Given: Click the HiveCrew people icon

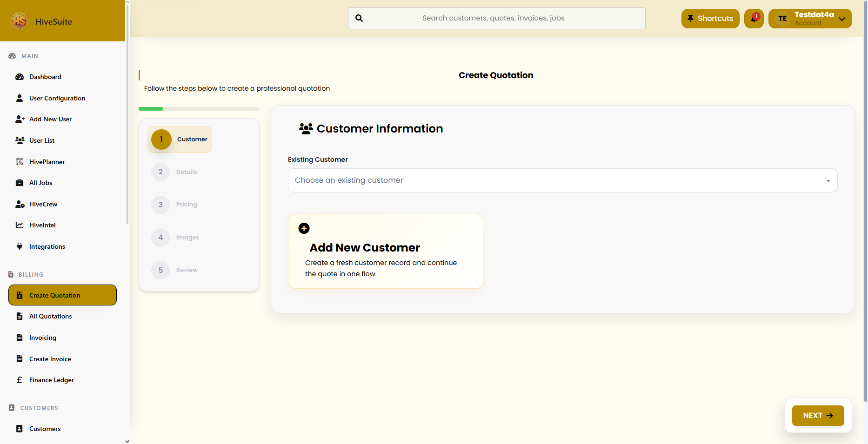Looking at the screenshot, I should click(x=20, y=204).
